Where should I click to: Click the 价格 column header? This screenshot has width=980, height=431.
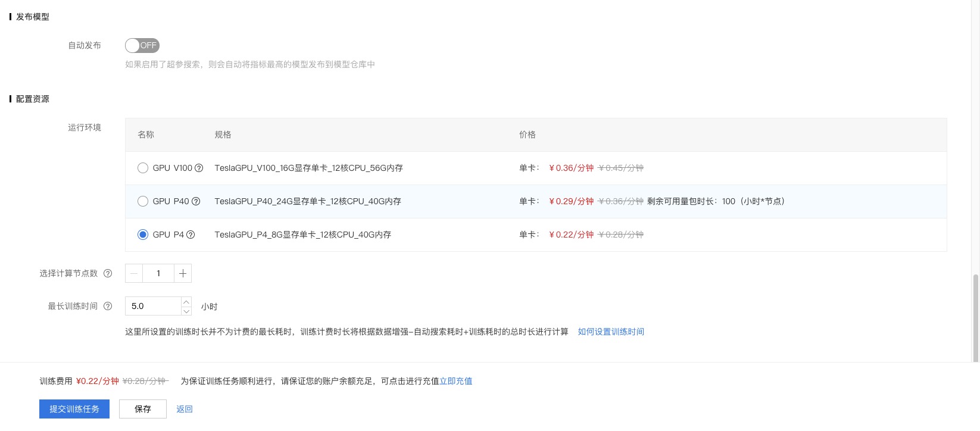(528, 135)
